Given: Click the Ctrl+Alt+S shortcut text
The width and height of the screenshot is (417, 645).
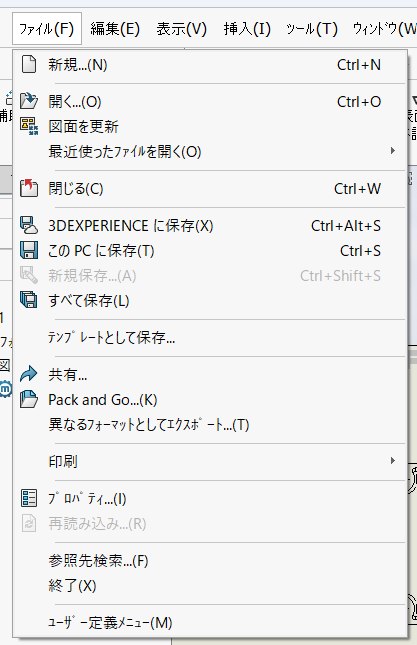Looking at the screenshot, I should (x=346, y=226).
